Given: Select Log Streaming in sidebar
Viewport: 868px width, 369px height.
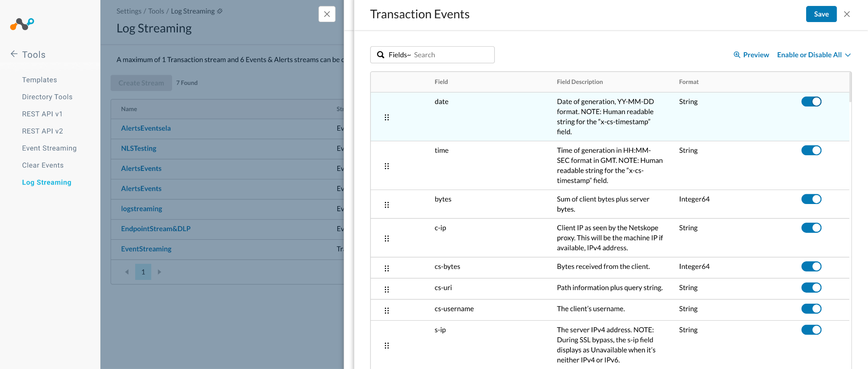Looking at the screenshot, I should (47, 182).
